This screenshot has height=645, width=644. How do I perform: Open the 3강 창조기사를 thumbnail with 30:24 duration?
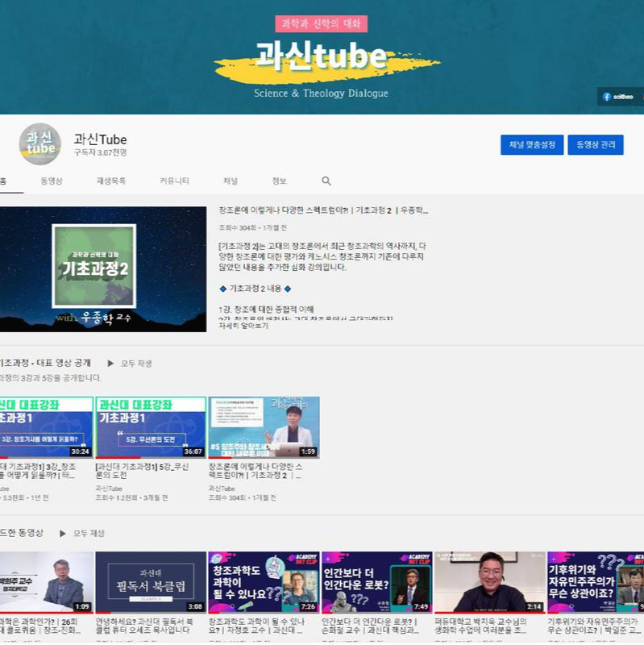point(47,427)
